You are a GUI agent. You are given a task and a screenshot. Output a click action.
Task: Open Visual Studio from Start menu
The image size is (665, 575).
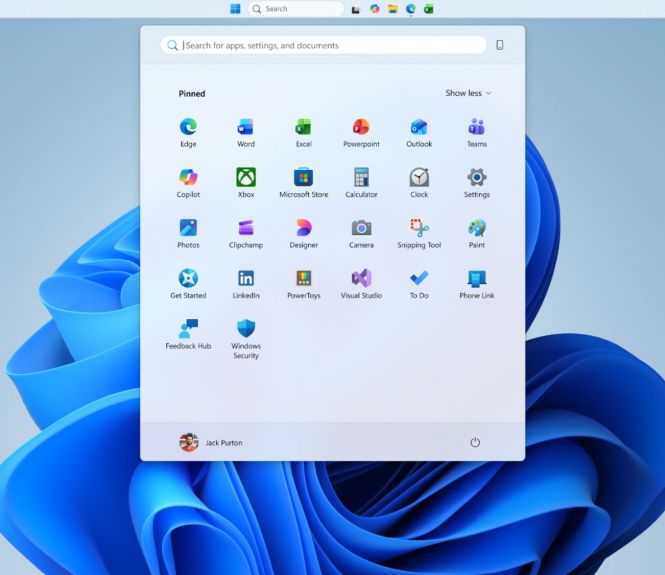(361, 285)
